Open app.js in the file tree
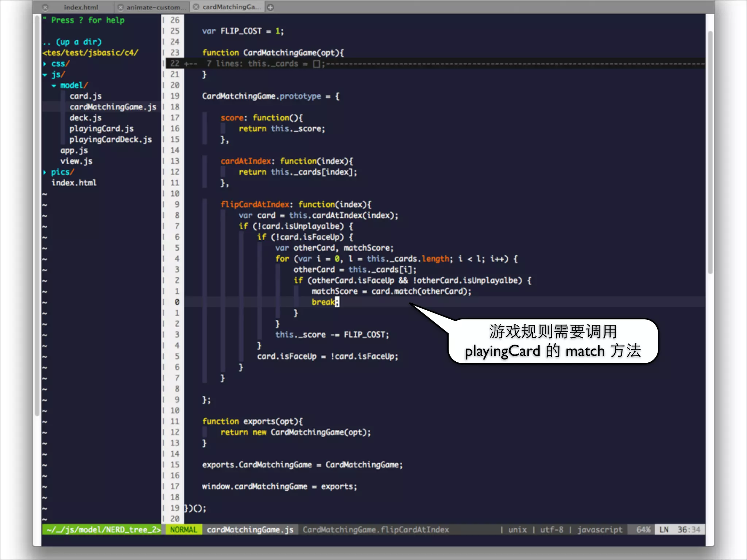This screenshot has width=747, height=560. [x=74, y=151]
